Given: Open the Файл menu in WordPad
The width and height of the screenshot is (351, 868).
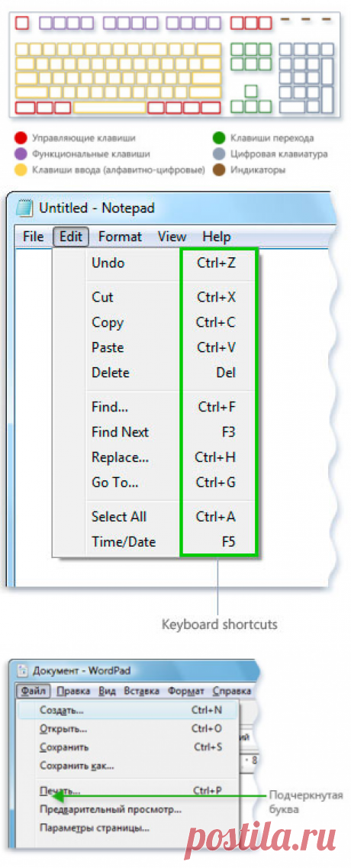Looking at the screenshot, I should coord(34,691).
